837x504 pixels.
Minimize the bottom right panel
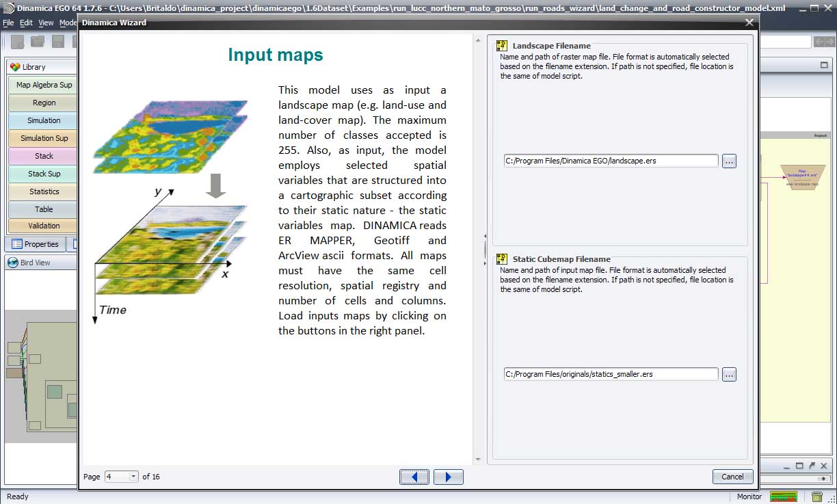(x=787, y=465)
